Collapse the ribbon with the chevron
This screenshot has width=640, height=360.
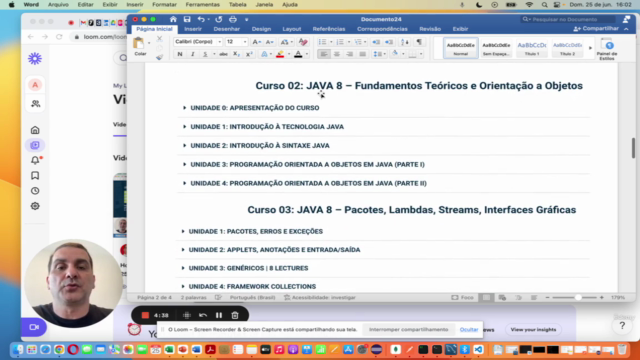(626, 29)
